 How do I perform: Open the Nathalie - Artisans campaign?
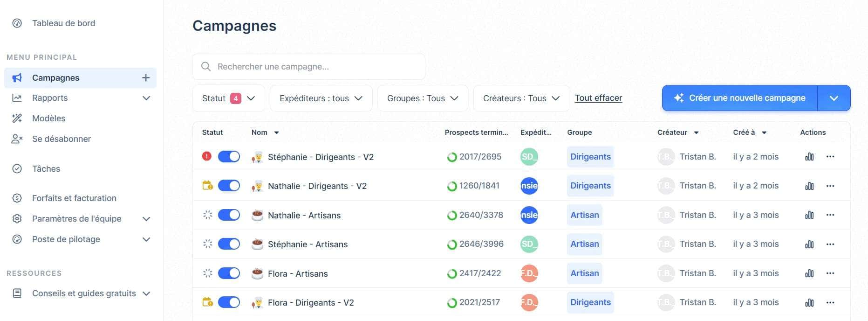coord(304,216)
